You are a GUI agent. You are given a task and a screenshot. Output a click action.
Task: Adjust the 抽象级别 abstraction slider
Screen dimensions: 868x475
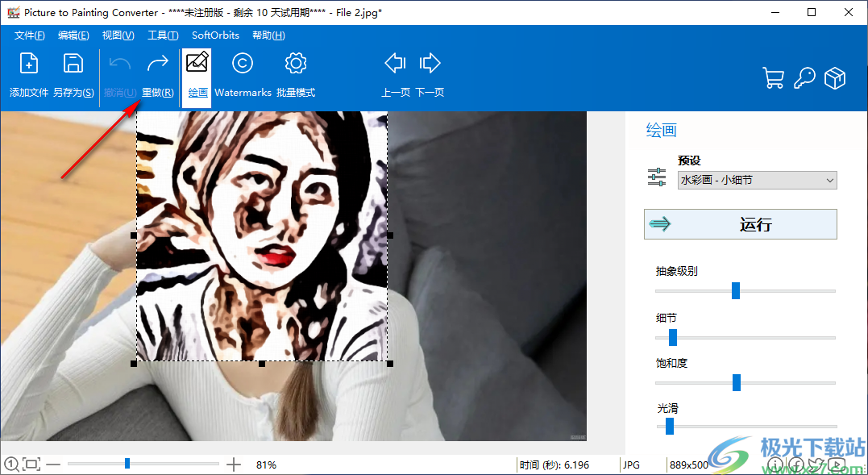(736, 290)
